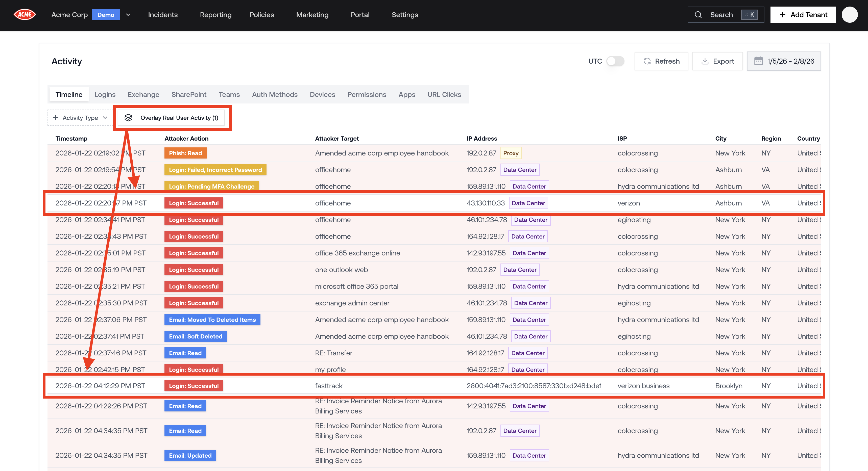Open the Incidents menu
Viewport: 868px width, 471px height.
tap(163, 15)
